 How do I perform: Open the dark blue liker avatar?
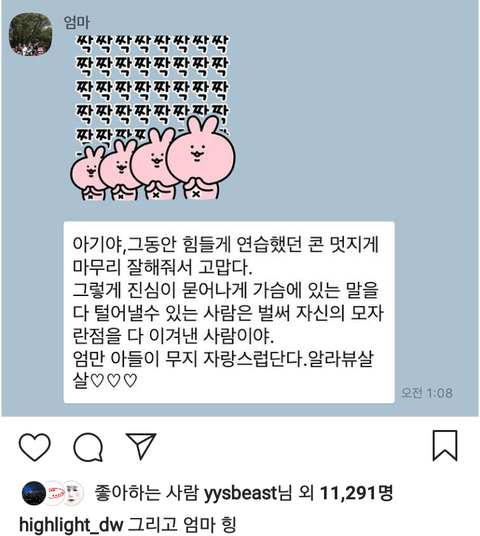coord(34,493)
